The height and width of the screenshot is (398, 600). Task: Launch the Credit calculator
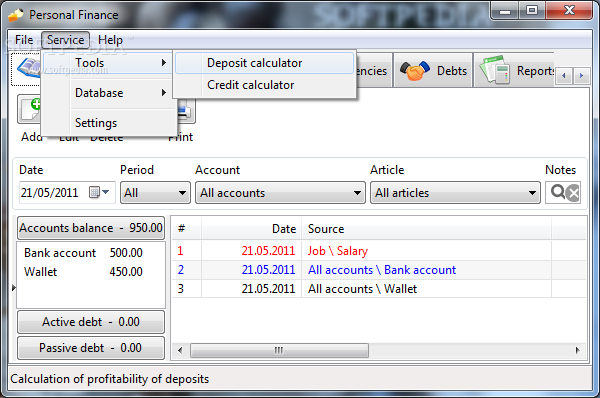pos(264,85)
